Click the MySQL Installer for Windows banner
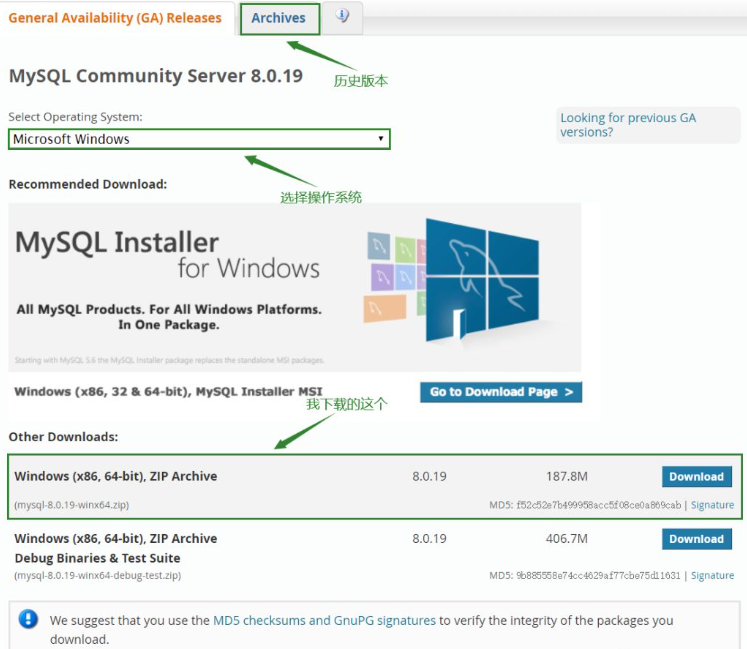The image size is (747, 649). (294, 287)
